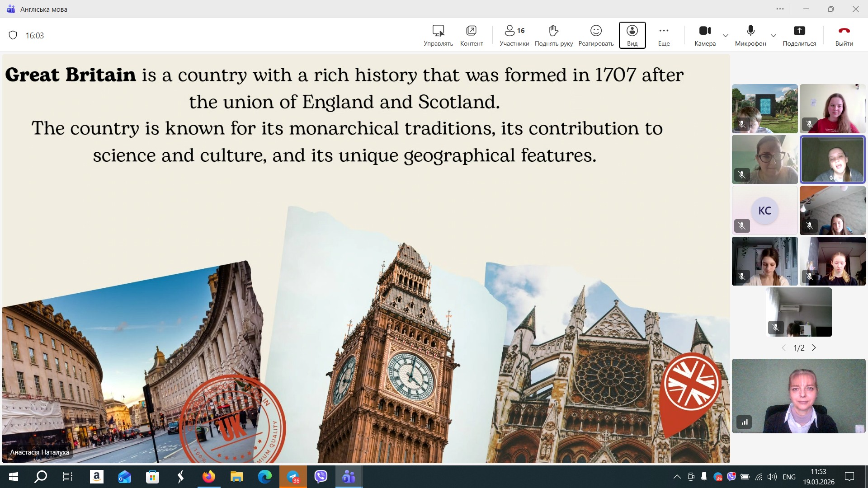Expand the microphone options chevron
This screenshot has height=488, width=868.
774,35
